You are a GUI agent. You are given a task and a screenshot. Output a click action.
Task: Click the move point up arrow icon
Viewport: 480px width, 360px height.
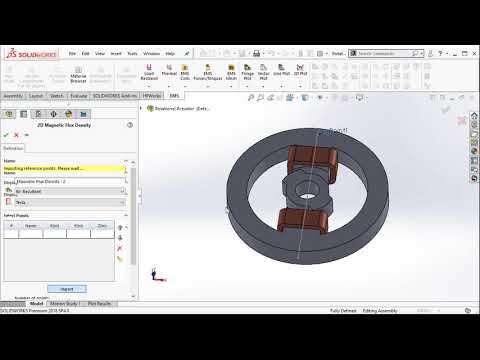tap(120, 228)
